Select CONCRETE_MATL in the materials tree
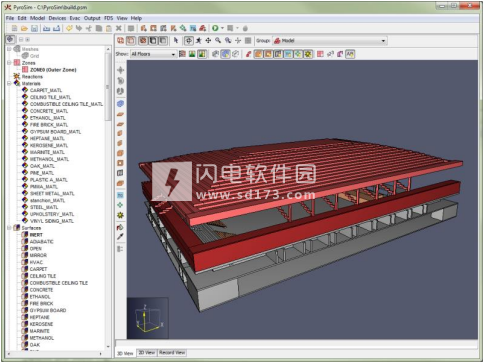The height and width of the screenshot is (362, 483). tap(49, 111)
